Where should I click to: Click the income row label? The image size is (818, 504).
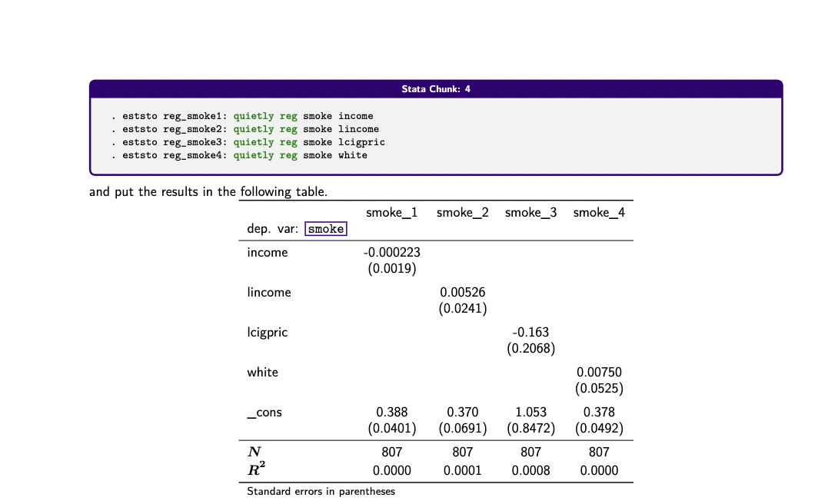click(x=268, y=252)
